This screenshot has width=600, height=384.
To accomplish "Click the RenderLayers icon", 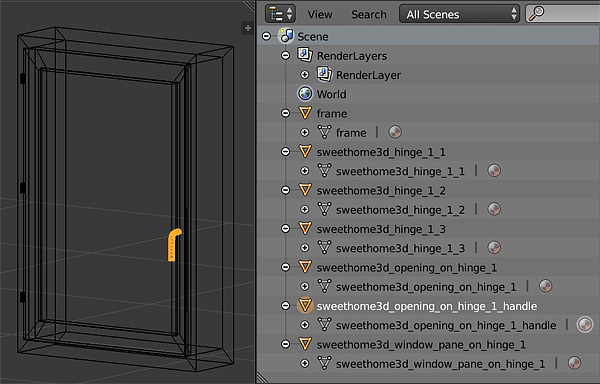I will coord(305,55).
